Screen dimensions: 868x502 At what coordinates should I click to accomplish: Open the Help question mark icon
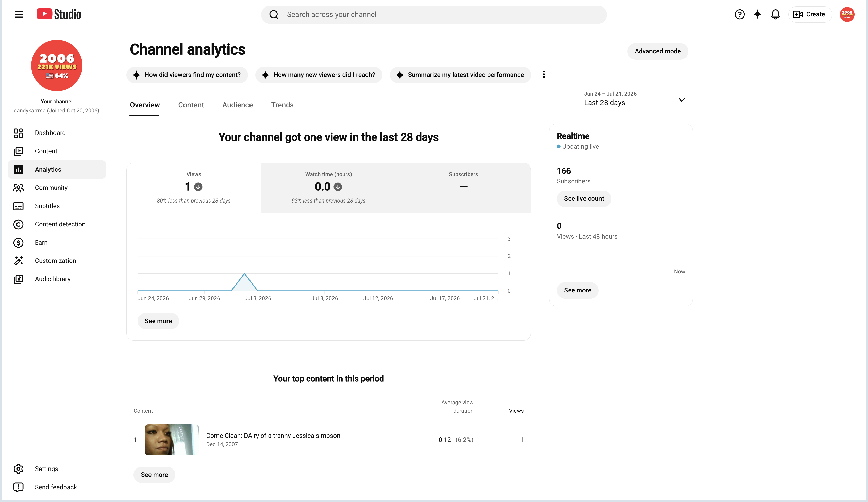[739, 14]
